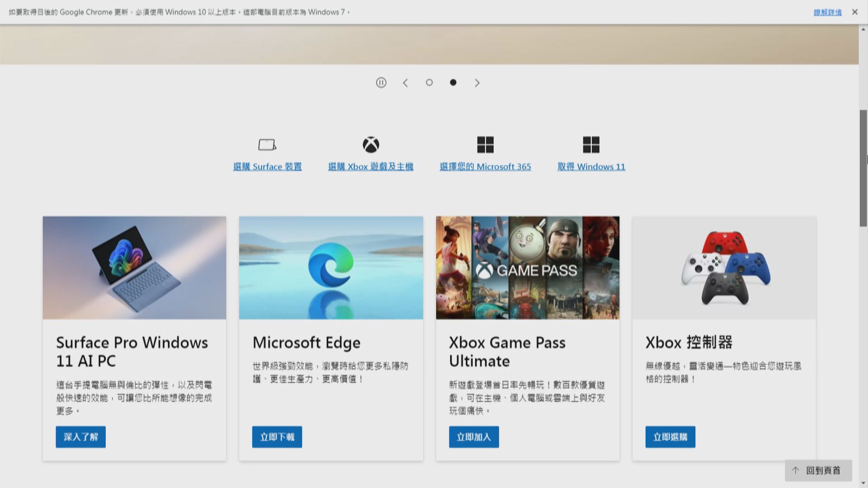Click 立即下載 to download Microsoft Edge
The image size is (868, 488).
pos(277,437)
